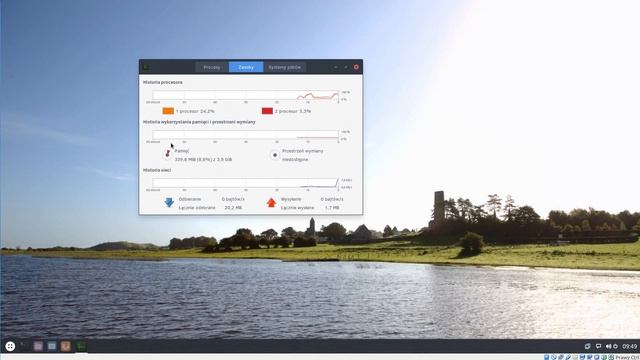Click the red color swatch for 2 procesor
Image resolution: width=640 pixels, height=360 pixels.
pos(267,111)
